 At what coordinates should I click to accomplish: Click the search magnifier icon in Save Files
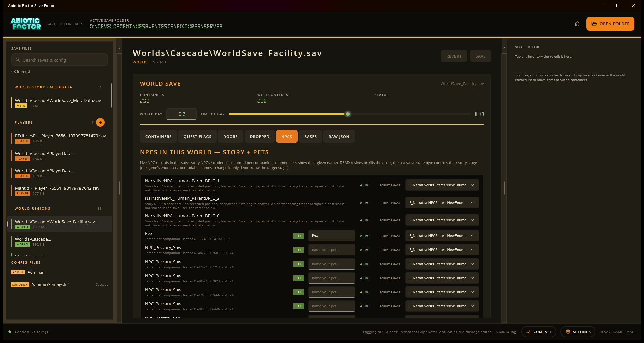coord(18,60)
